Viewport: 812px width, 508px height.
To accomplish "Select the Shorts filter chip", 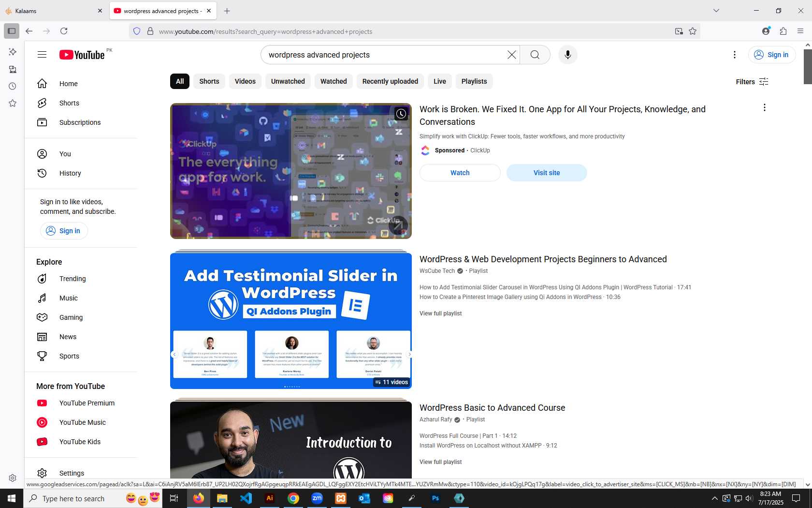I will click(x=209, y=81).
